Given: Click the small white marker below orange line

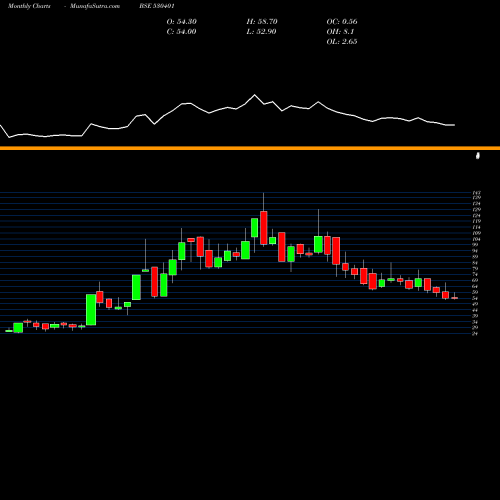Looking at the screenshot, I should click(x=478, y=156).
